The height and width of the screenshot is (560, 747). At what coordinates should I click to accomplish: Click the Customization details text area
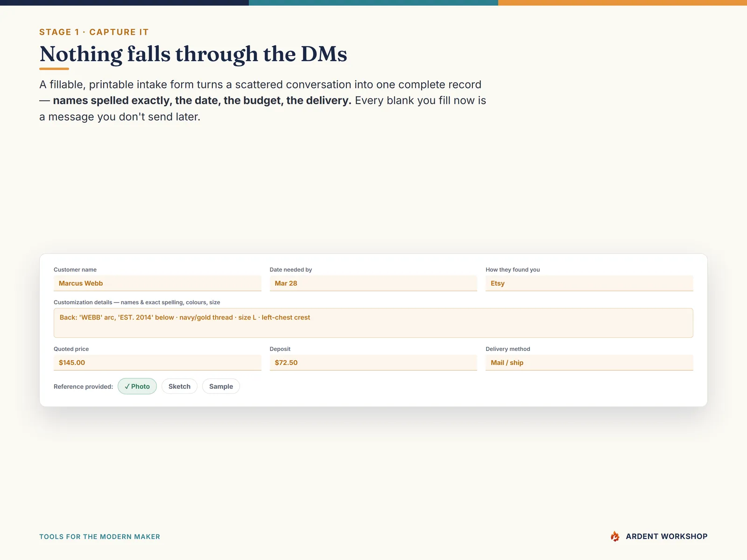coord(373,323)
